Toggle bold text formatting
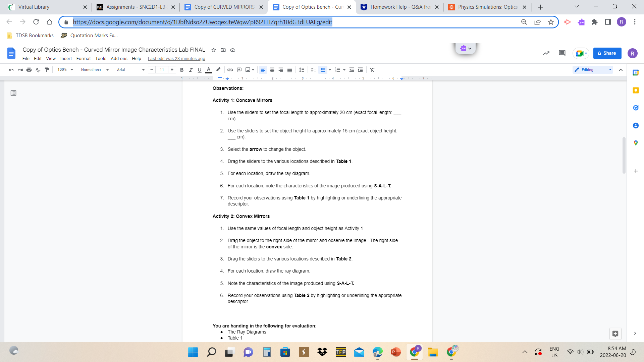The height and width of the screenshot is (362, 644). [182, 70]
